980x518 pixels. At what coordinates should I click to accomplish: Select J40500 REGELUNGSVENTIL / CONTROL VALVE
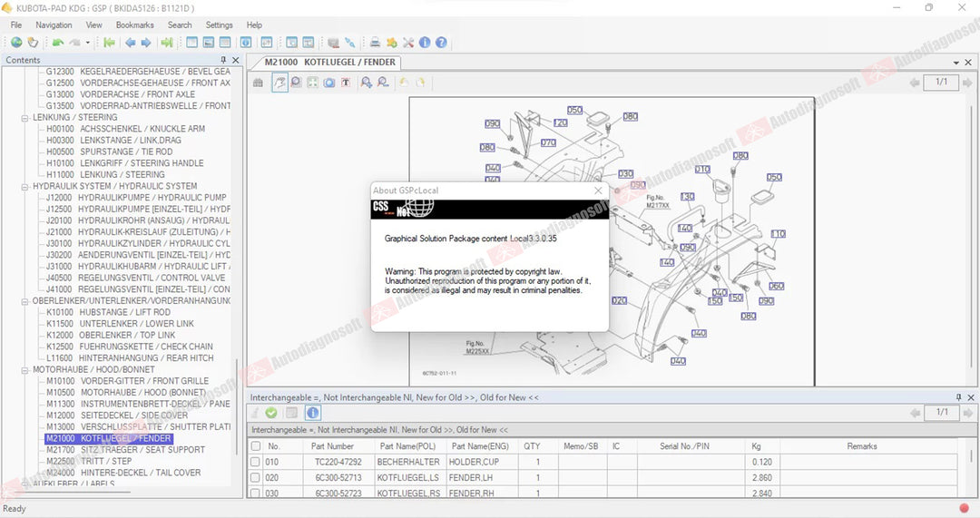135,279
